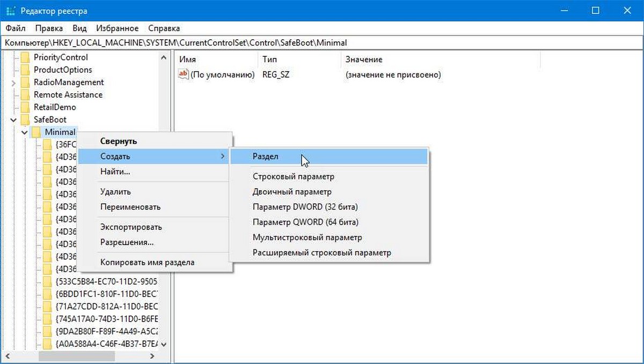The height and width of the screenshot is (364, 644).
Task: Click the Значение column header
Action: coord(364,60)
